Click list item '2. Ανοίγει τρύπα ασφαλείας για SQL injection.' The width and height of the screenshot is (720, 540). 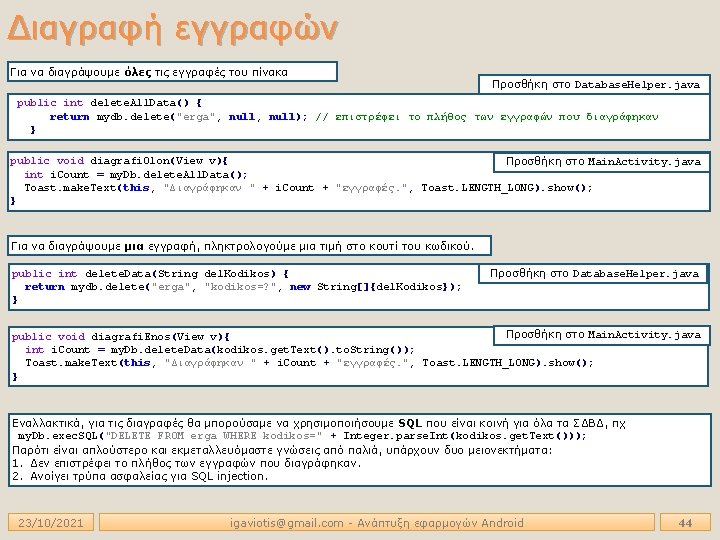(140, 476)
